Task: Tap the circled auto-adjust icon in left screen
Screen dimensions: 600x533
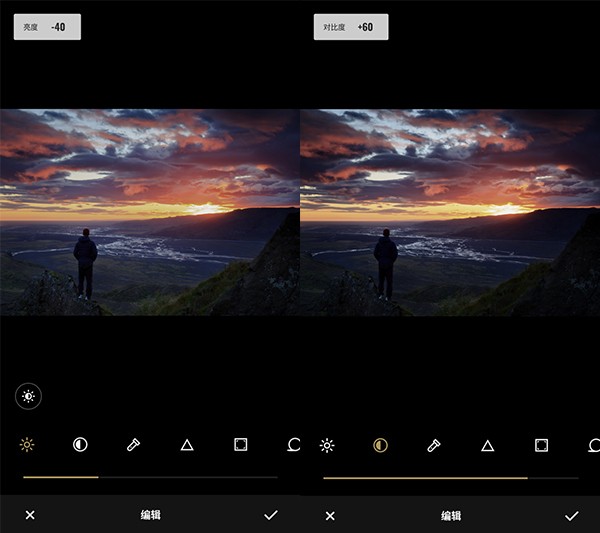Action: pyautogui.click(x=28, y=396)
